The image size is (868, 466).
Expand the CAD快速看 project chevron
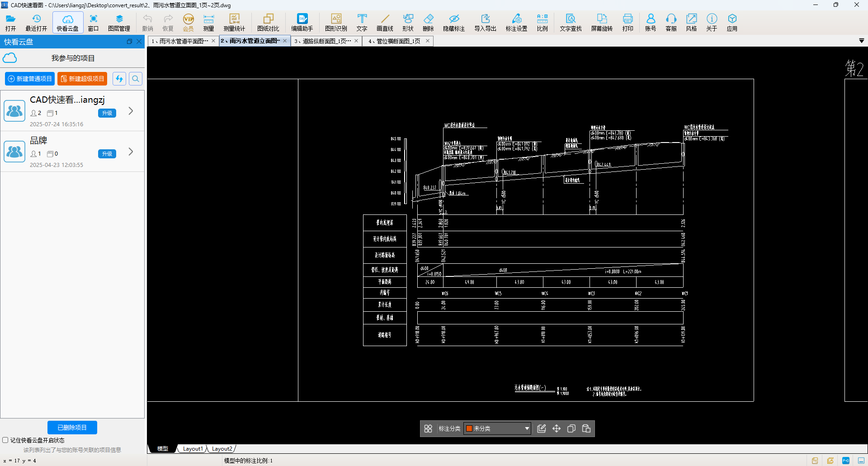(x=131, y=111)
